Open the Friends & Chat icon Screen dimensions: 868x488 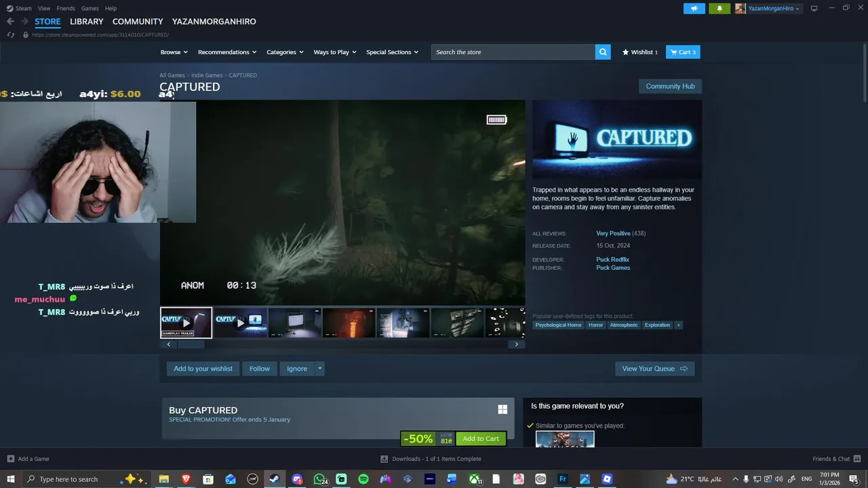857,459
